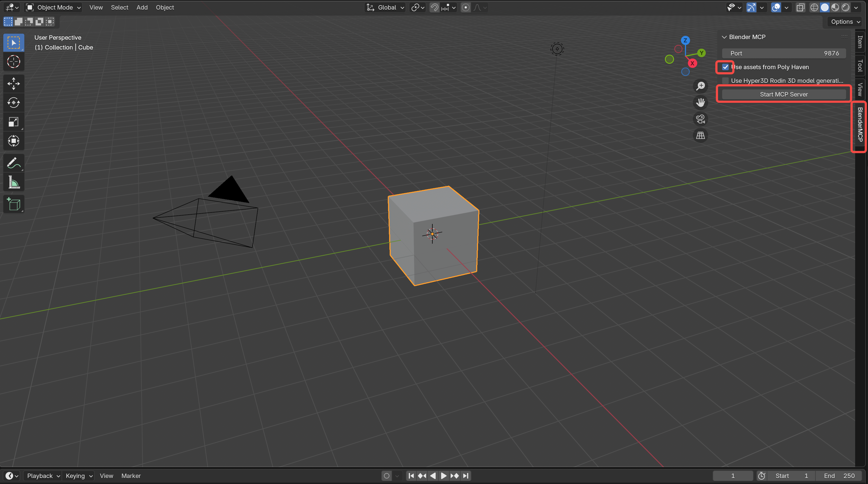Open the Add menu

pyautogui.click(x=142, y=7)
